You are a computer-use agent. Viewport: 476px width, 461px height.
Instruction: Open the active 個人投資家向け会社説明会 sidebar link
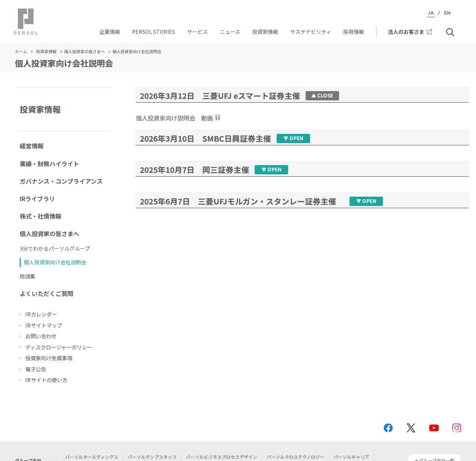[x=55, y=262]
